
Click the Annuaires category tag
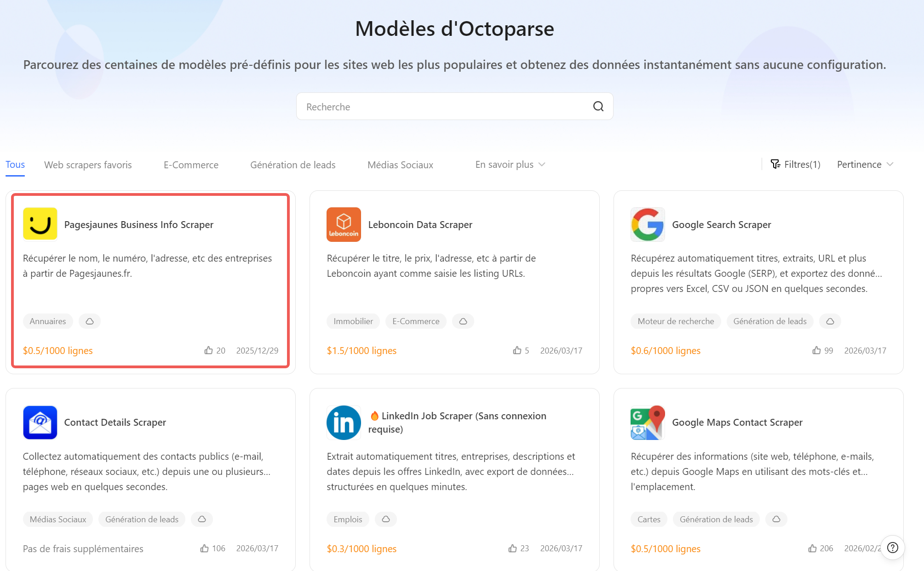pyautogui.click(x=47, y=321)
